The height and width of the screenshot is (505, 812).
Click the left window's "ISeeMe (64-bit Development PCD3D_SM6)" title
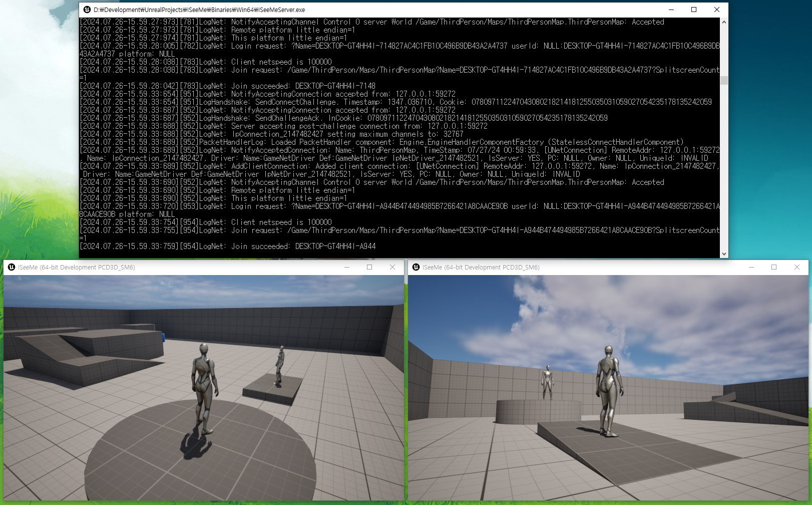77,268
